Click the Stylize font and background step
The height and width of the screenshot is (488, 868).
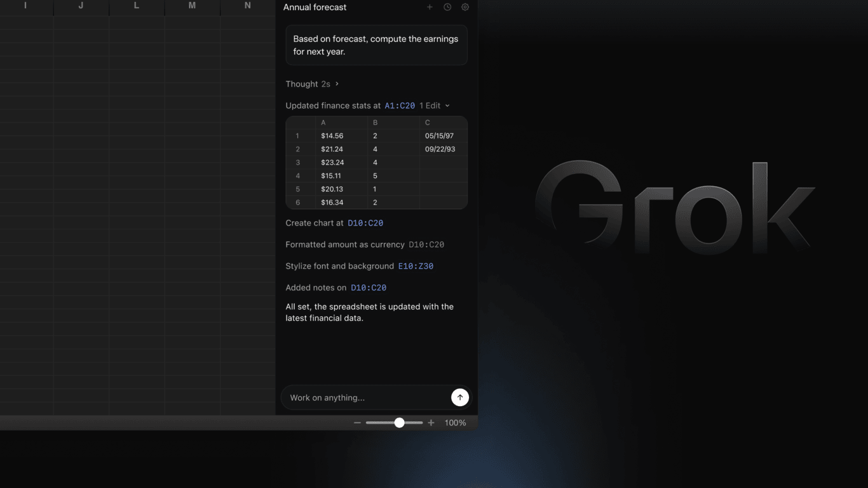click(340, 266)
